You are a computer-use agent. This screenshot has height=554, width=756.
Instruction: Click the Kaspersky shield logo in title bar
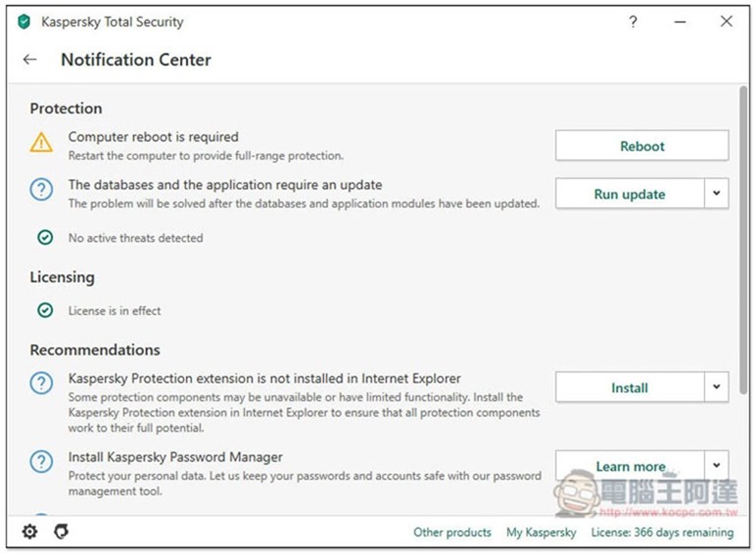click(x=24, y=22)
